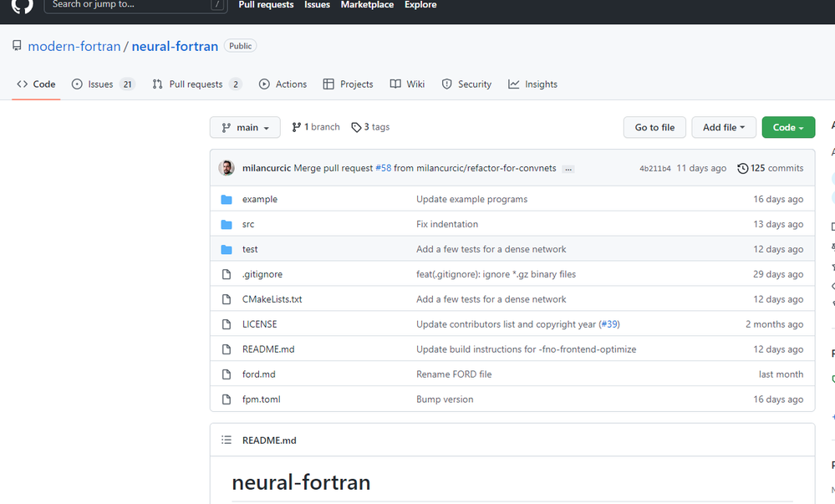This screenshot has height=504, width=835.
Task: Click Issues in top navigation bar
Action: click(318, 5)
